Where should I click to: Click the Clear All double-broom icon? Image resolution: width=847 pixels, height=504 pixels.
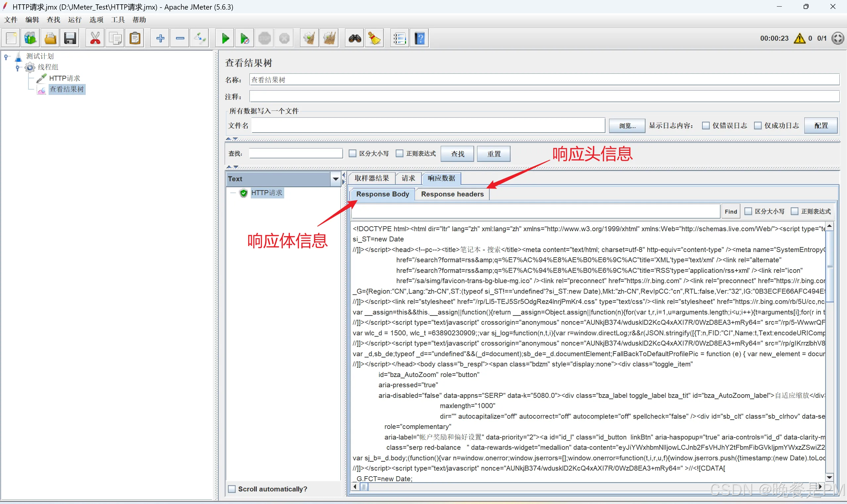[x=329, y=38]
